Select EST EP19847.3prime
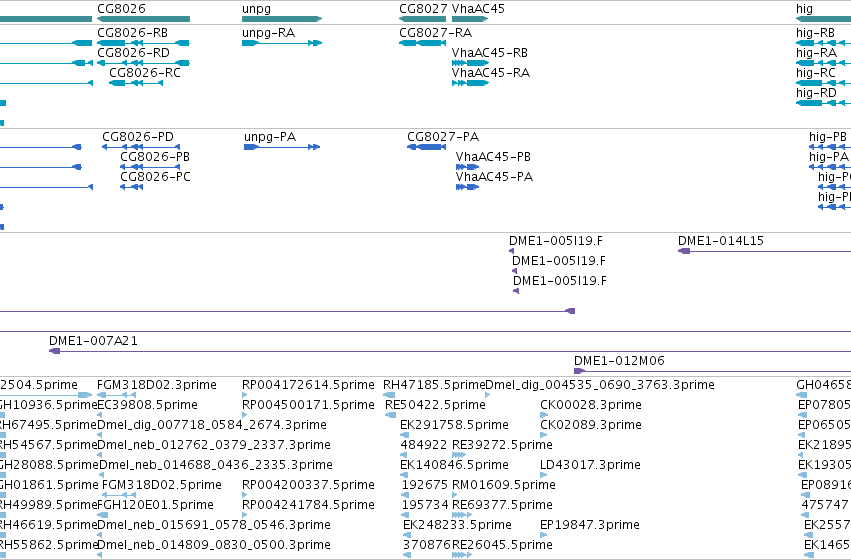851x560 pixels. point(590,525)
